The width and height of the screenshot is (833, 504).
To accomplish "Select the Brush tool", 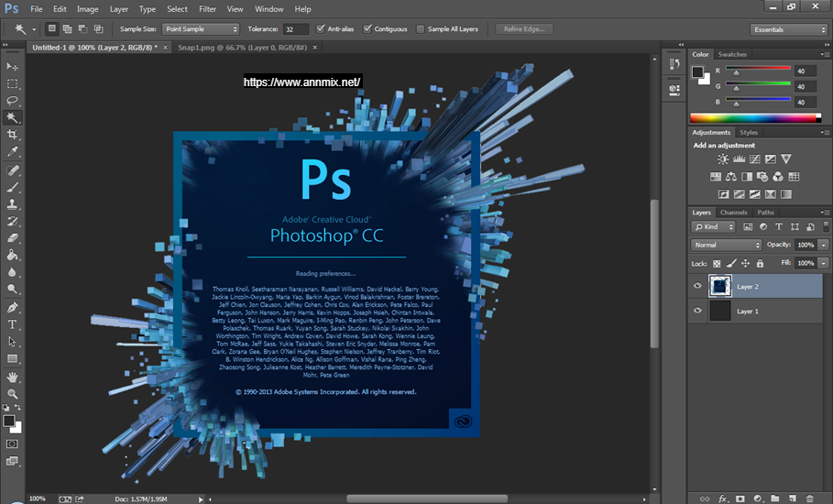I will (x=12, y=187).
